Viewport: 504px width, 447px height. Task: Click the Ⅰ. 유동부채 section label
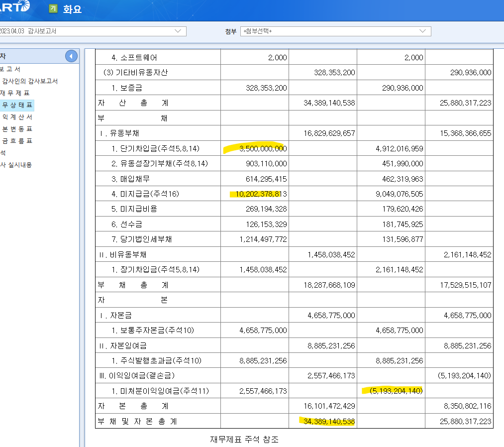click(x=119, y=133)
